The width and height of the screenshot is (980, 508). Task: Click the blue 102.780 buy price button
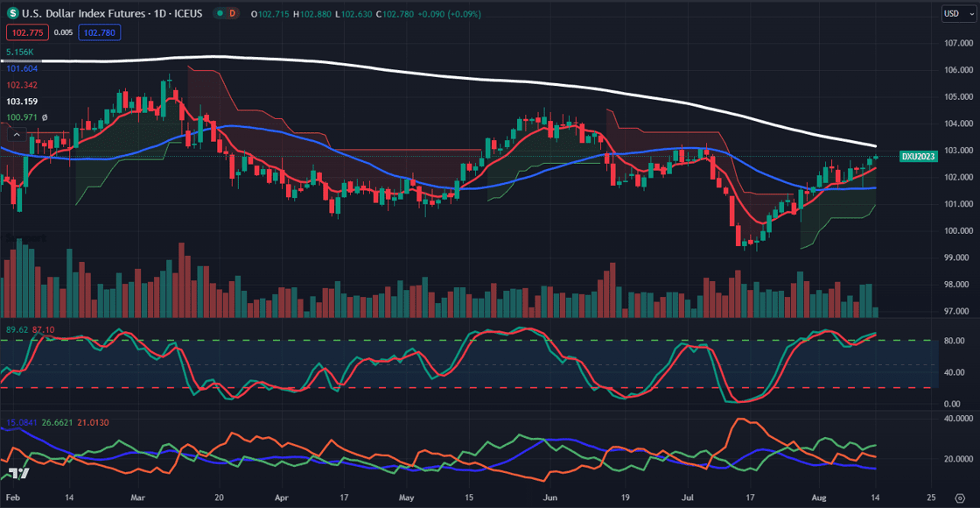[100, 32]
